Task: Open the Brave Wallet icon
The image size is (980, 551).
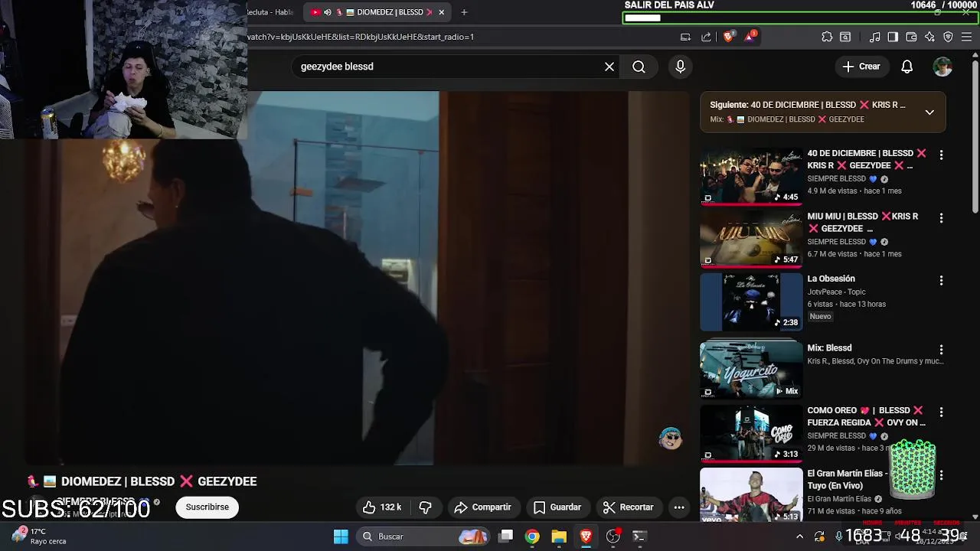Action: (911, 37)
